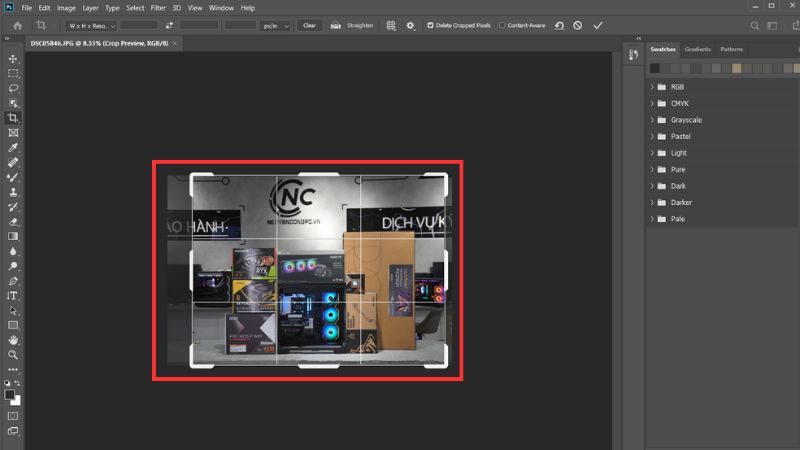Switch to the Gradients tab
The image size is (800, 450).
(x=697, y=49)
